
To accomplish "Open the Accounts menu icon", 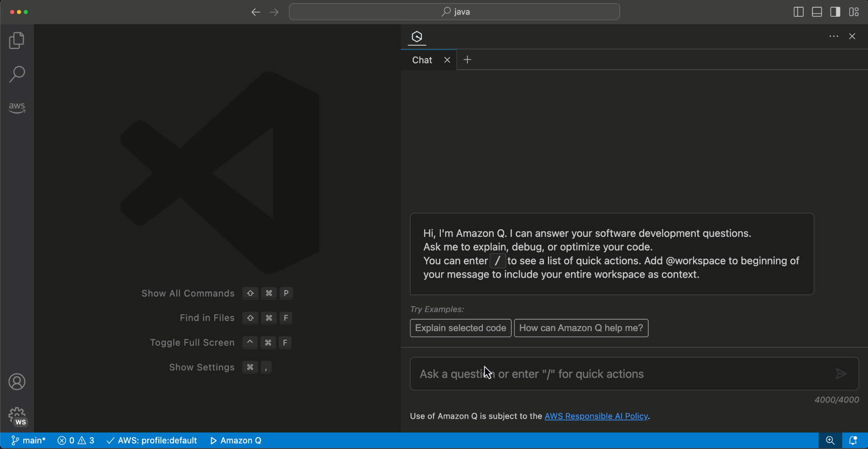I will [x=17, y=382].
